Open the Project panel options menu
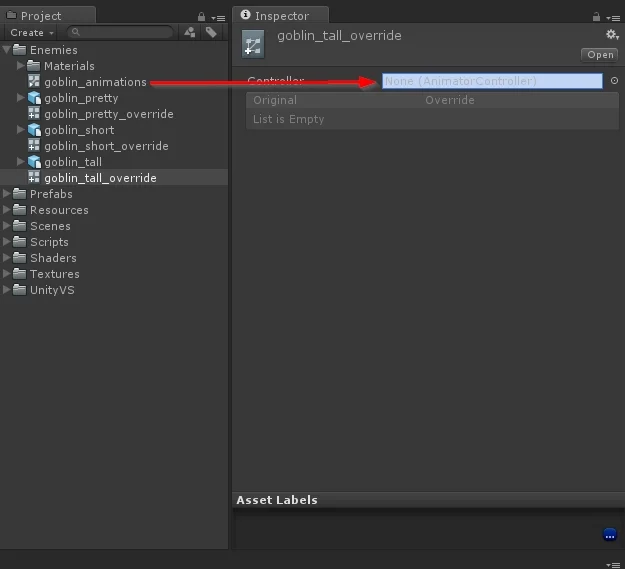This screenshot has width=625, height=569. click(218, 18)
